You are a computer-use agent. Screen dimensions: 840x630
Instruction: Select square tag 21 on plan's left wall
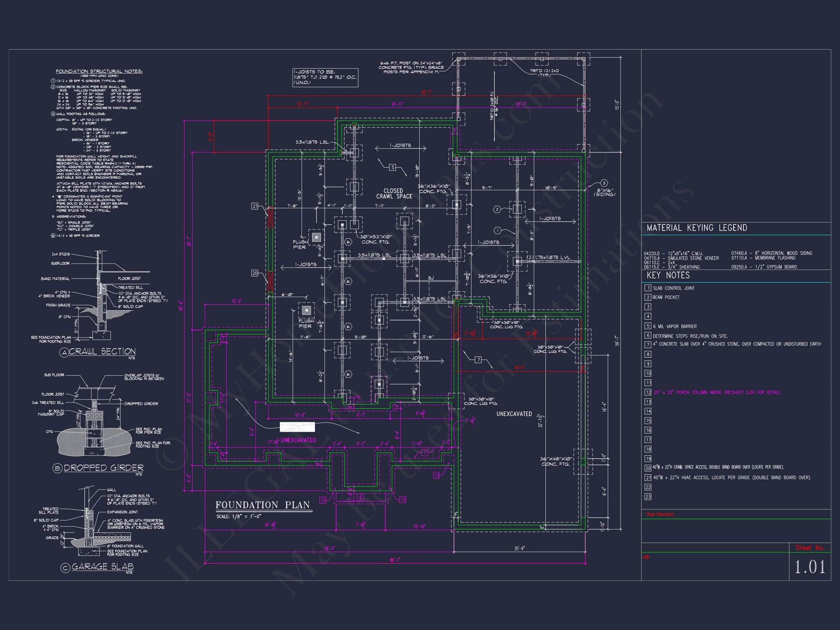255,206
